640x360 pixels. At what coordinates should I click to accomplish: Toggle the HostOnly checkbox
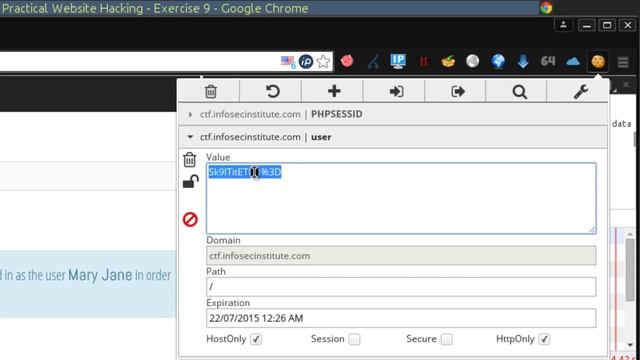pyautogui.click(x=256, y=339)
